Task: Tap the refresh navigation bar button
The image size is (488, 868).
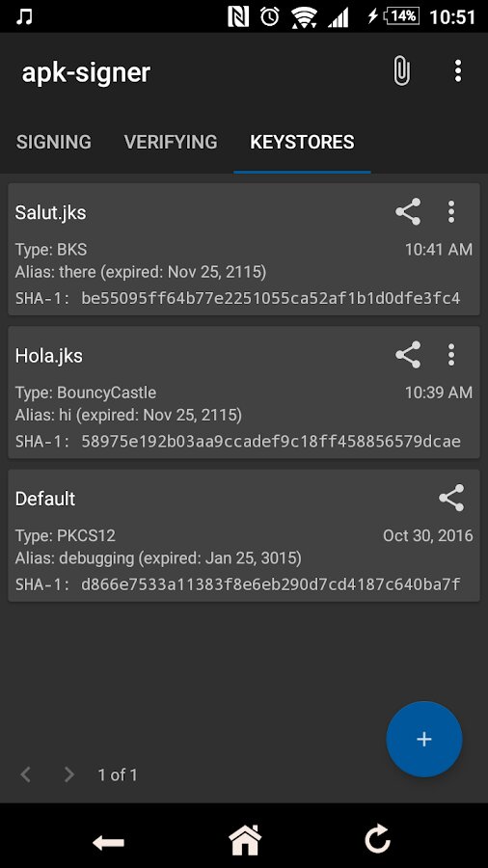Action: click(x=378, y=840)
